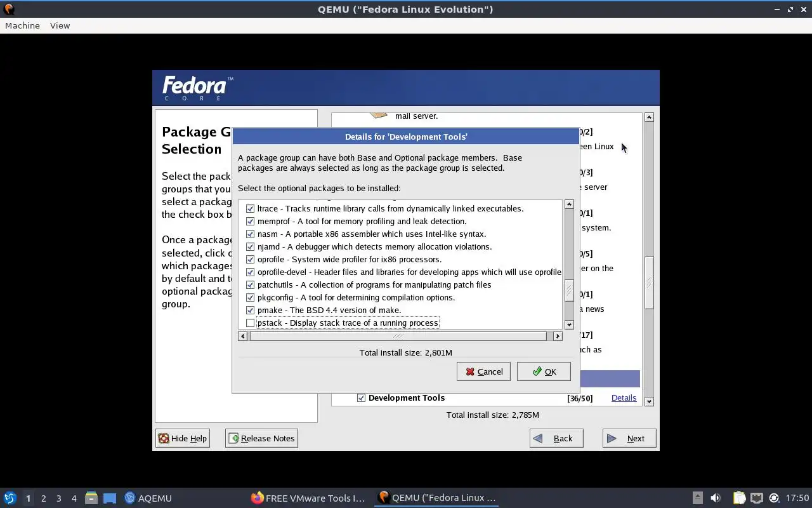Image resolution: width=812 pixels, height=508 pixels.
Task: Click package list scroll up arrow
Action: point(569,204)
